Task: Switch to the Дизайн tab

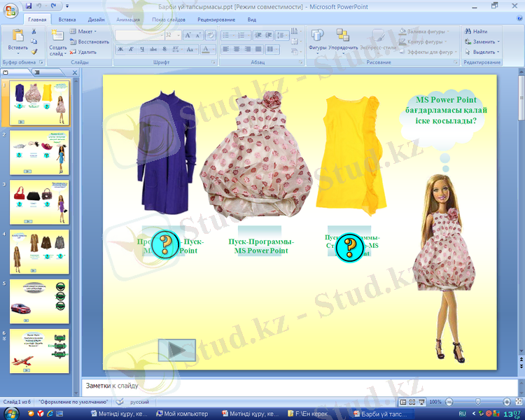Action: coord(97,20)
